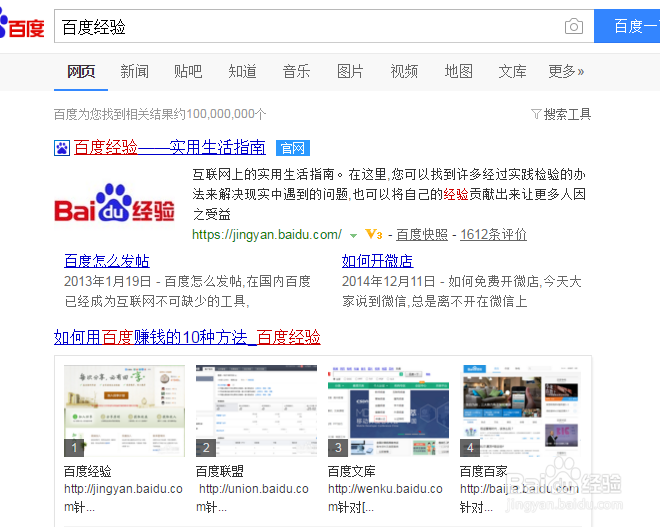This screenshot has width=660, height=527.
Task: Click the description starting 互联网上的实用生活指南
Action: 389,194
